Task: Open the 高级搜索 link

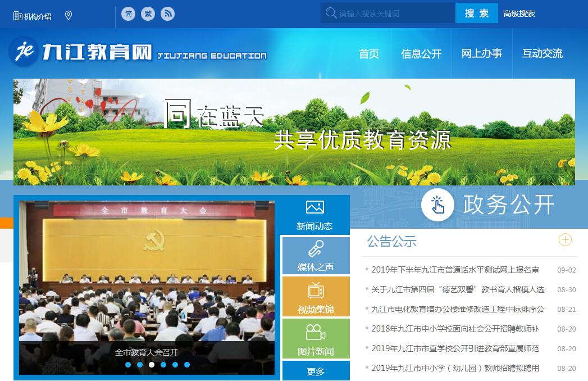Action: pyautogui.click(x=519, y=14)
